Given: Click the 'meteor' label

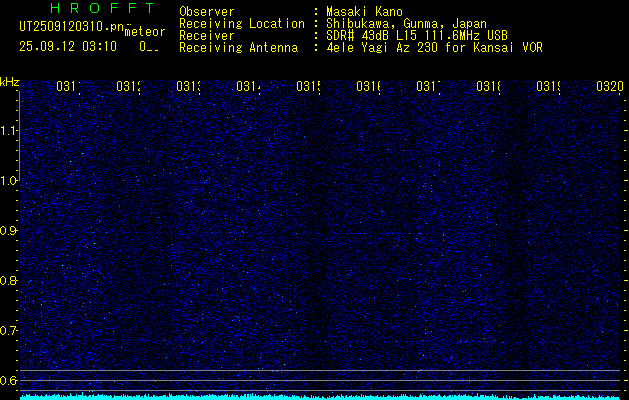Looking at the screenshot, I should click(x=145, y=32).
